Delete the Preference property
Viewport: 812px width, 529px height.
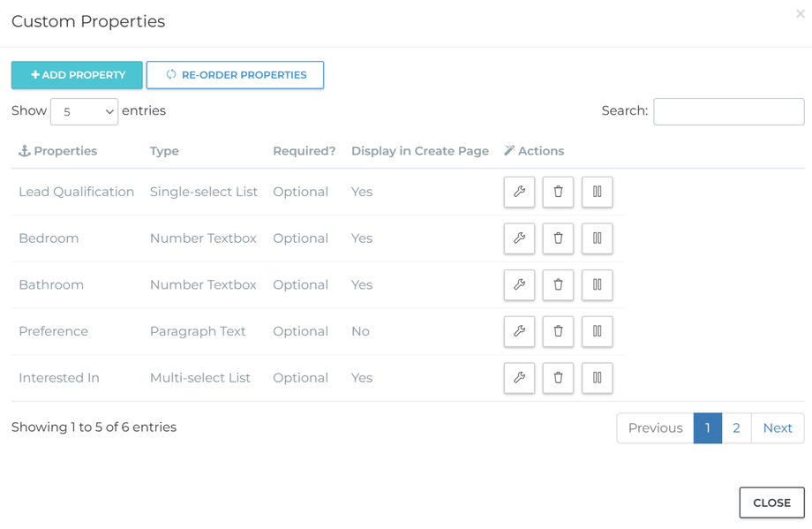558,331
